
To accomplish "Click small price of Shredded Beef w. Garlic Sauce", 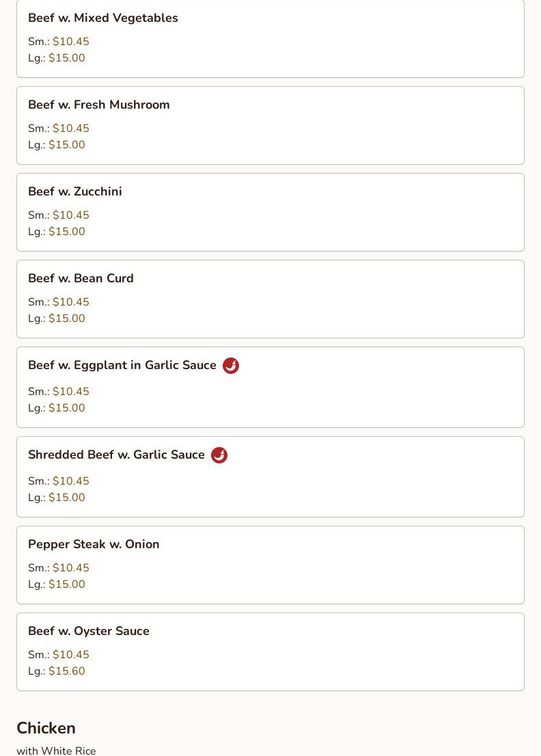I will (71, 481).
